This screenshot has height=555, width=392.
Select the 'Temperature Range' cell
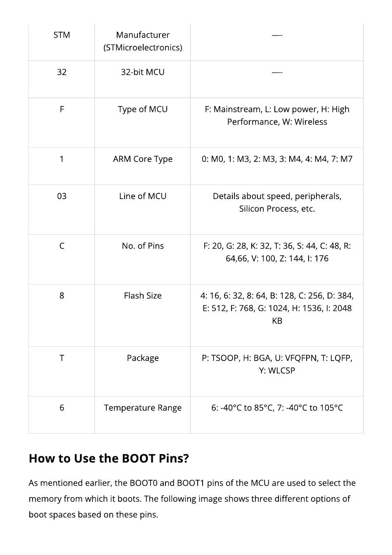pos(142,408)
